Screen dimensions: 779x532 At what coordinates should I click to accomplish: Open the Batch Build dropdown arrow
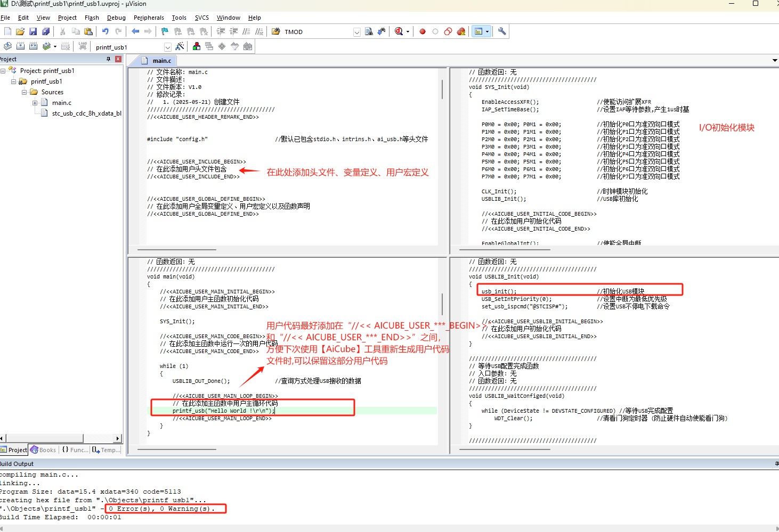pos(55,47)
